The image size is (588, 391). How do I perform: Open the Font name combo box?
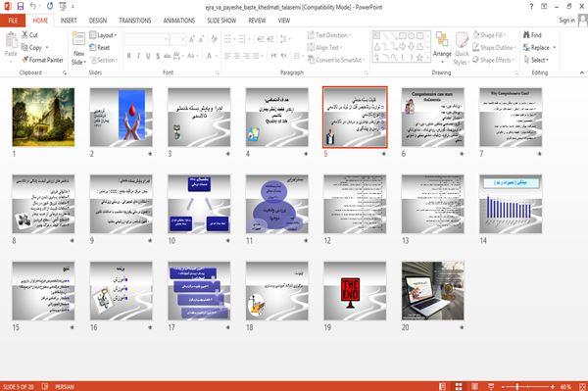(x=147, y=39)
